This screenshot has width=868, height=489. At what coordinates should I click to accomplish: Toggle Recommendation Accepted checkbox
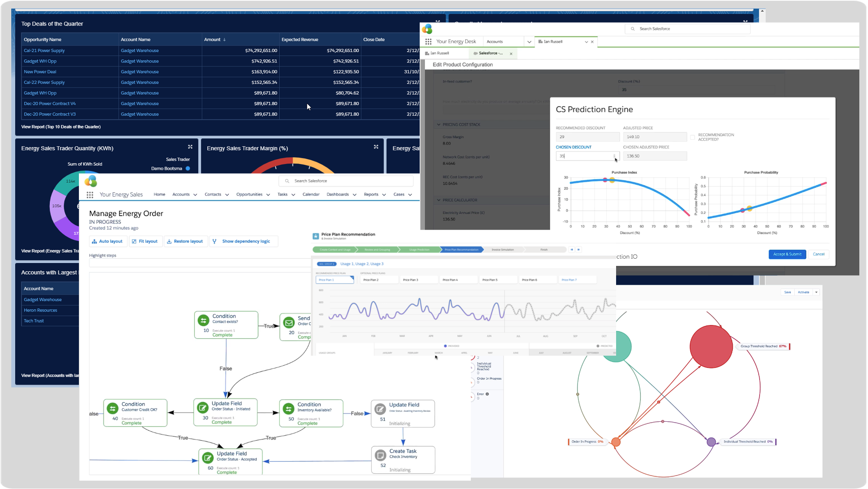[x=692, y=137]
